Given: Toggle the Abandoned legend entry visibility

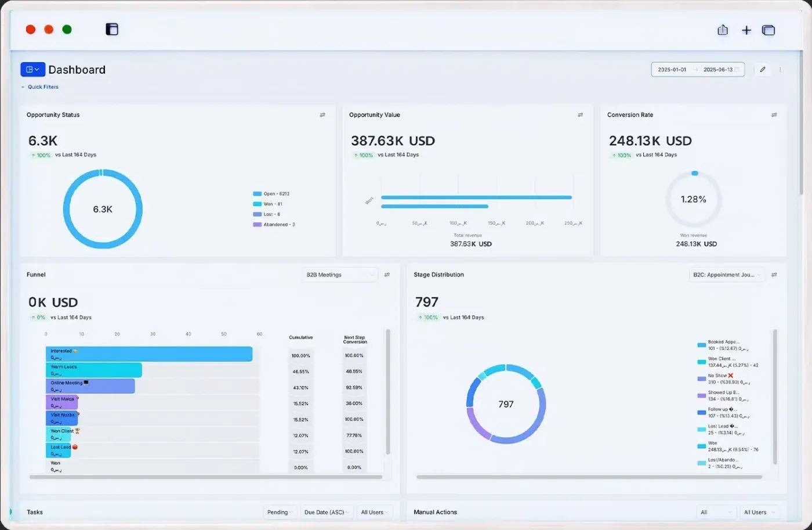Looking at the screenshot, I should coord(274,225).
